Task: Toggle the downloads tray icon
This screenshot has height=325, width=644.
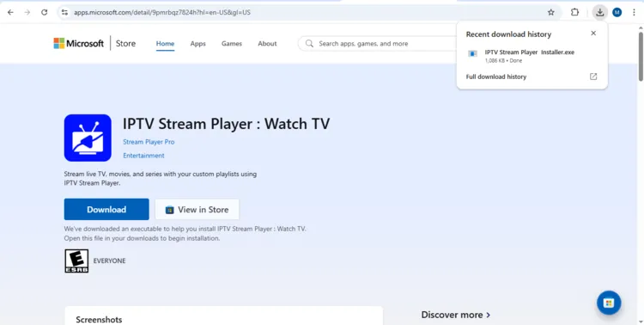Action: coord(600,12)
